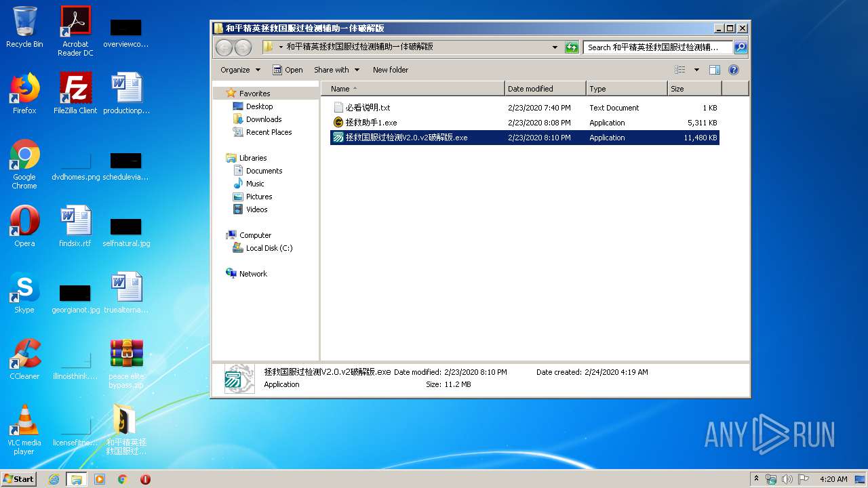
Task: Change view with the views icon
Action: (x=680, y=70)
